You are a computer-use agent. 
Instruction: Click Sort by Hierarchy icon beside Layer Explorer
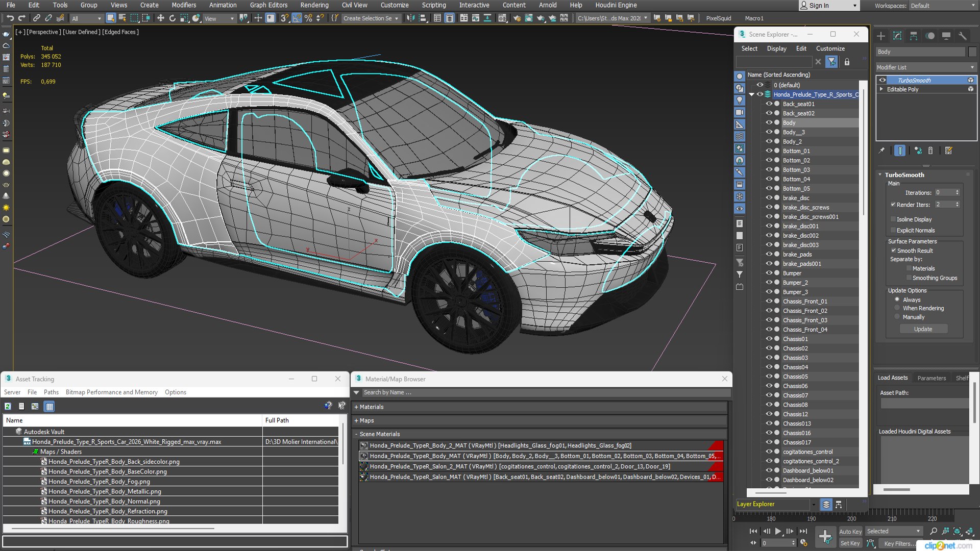click(839, 505)
